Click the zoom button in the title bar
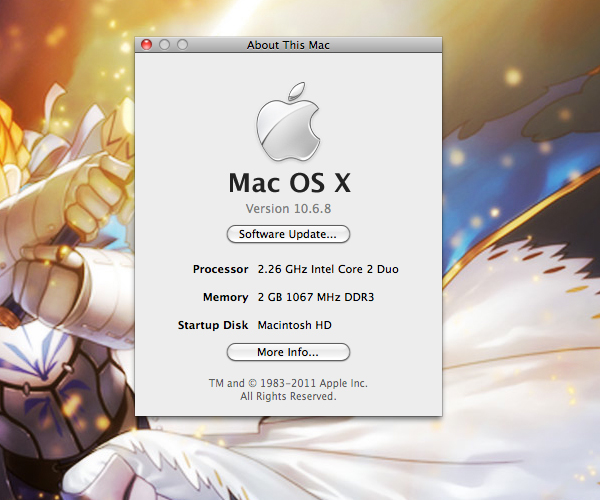The height and width of the screenshot is (500, 600). click(x=183, y=45)
